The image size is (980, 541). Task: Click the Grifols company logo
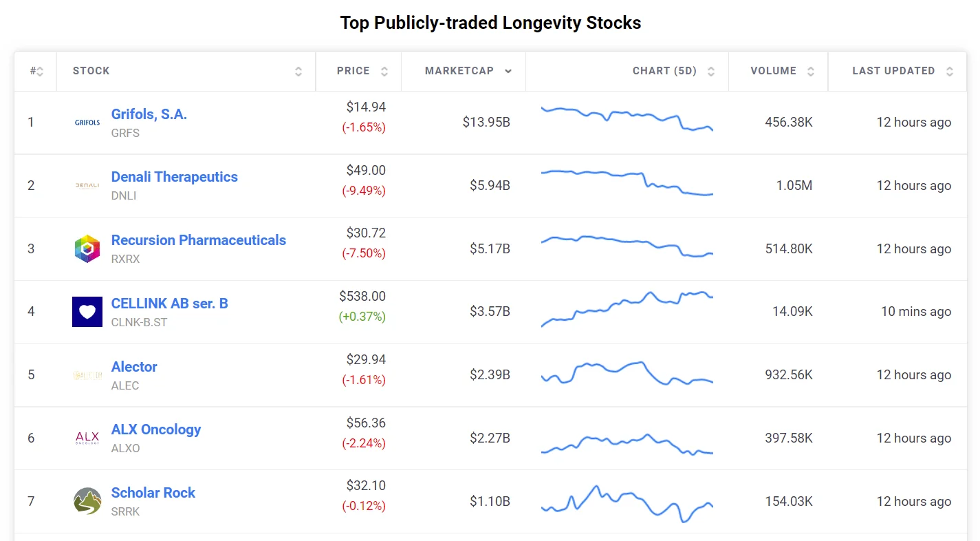point(87,123)
